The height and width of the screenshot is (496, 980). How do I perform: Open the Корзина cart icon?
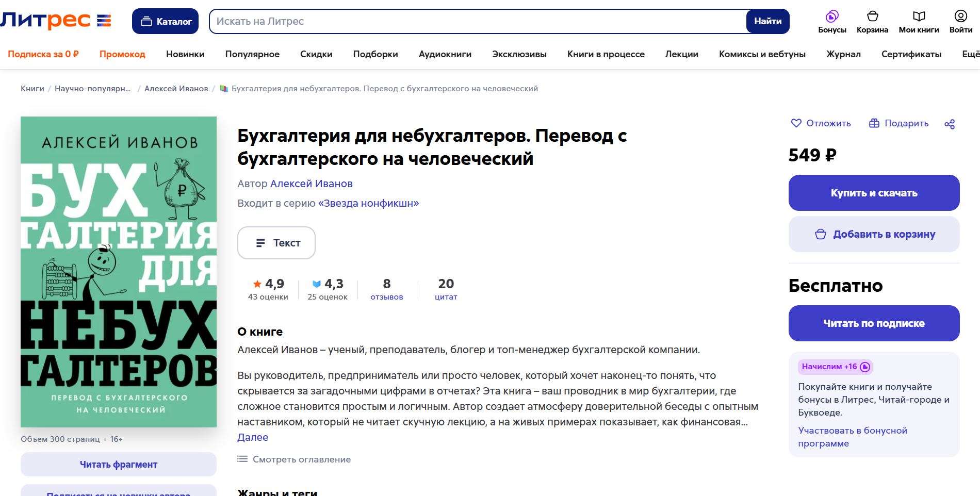coord(872,16)
